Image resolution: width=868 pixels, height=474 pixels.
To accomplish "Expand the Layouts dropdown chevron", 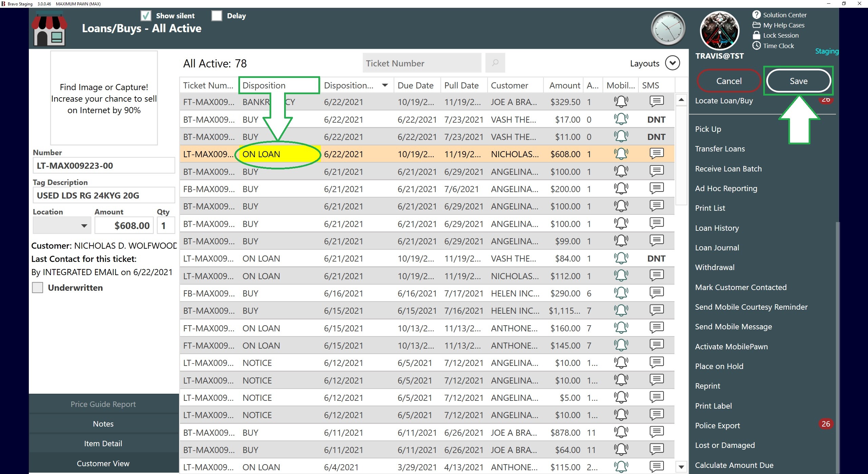I will coord(672,63).
